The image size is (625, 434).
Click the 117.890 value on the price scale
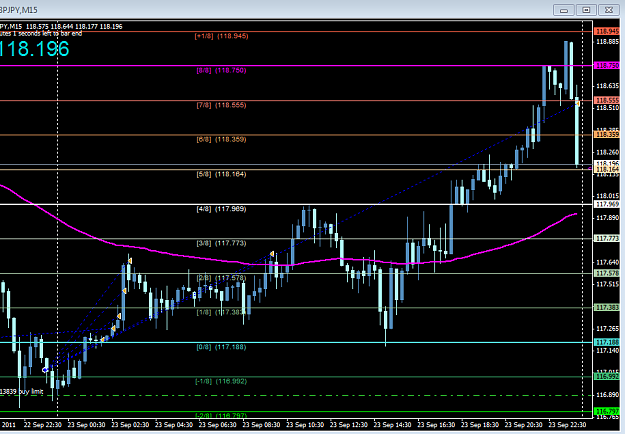[608, 218]
